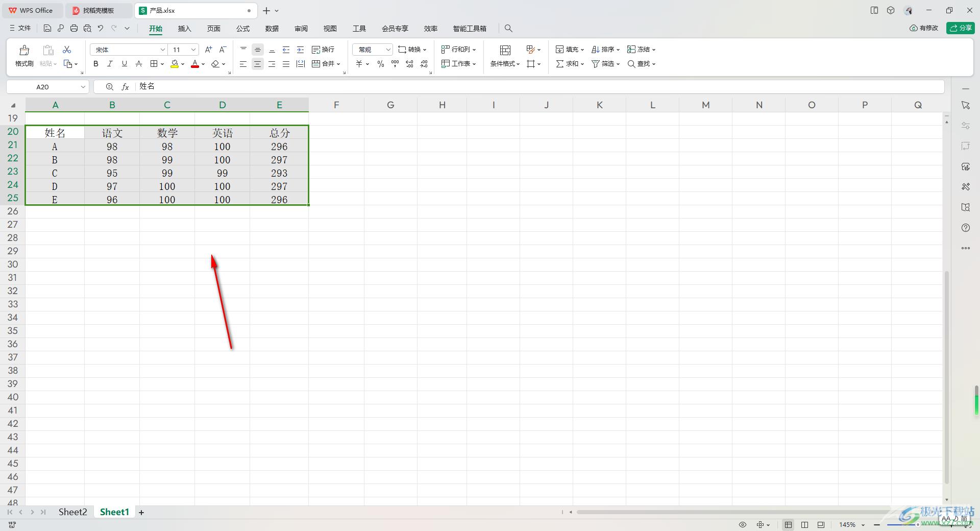Add a new sheet with plus icon
The height and width of the screenshot is (531, 980).
(x=141, y=512)
